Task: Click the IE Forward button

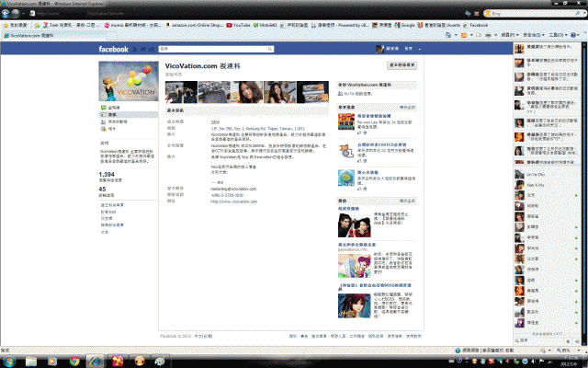Action: [x=16, y=13]
